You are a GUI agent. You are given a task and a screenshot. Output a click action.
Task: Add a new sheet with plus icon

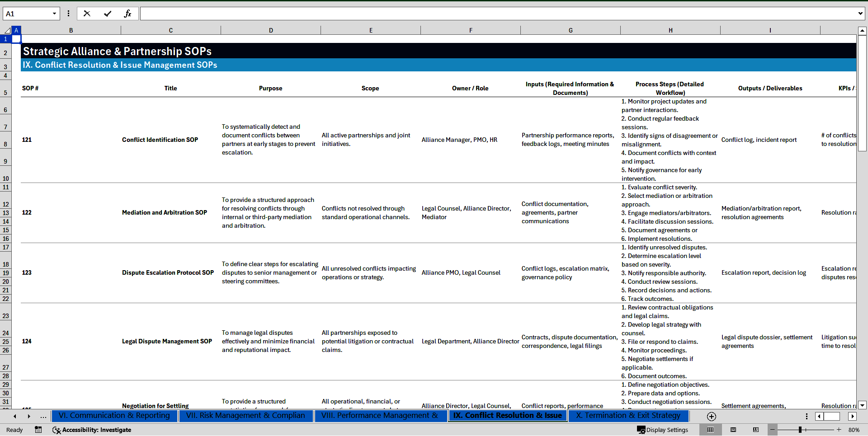(x=711, y=416)
